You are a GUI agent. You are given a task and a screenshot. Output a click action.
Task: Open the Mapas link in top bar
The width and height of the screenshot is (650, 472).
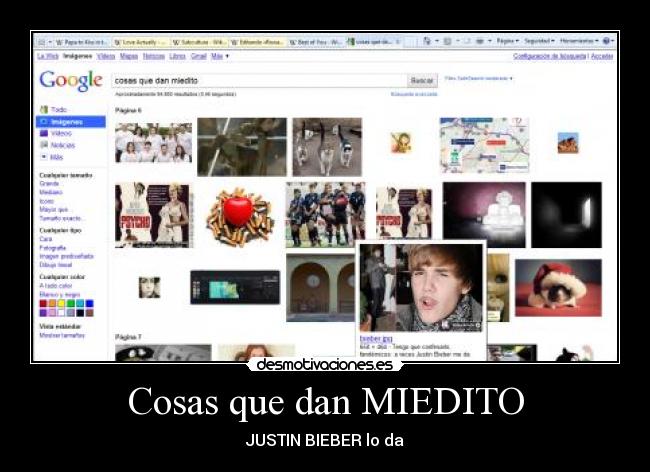129,56
